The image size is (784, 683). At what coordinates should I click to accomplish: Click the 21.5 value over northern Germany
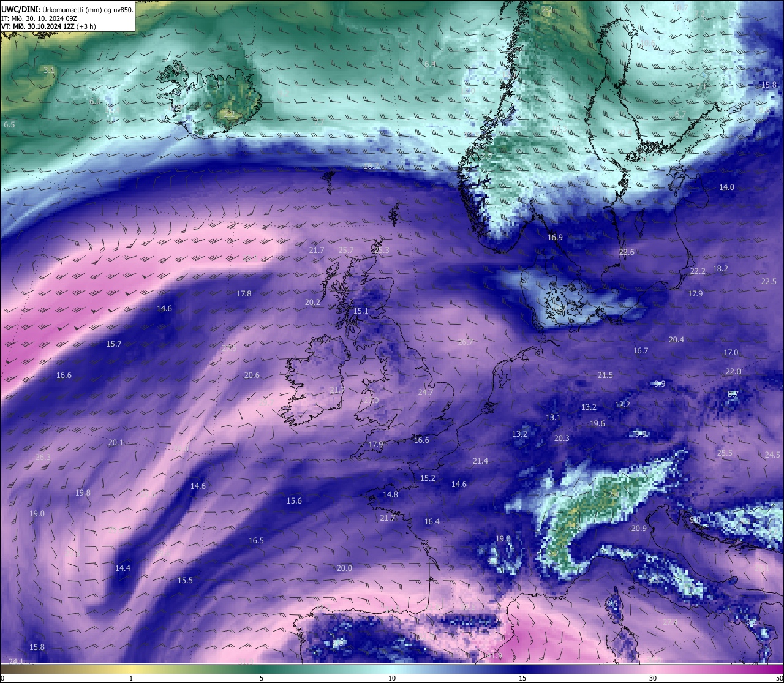[x=605, y=375]
